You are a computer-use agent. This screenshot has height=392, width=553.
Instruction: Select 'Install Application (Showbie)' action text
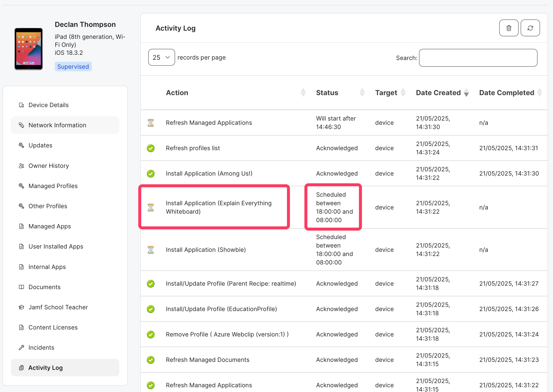click(x=206, y=250)
